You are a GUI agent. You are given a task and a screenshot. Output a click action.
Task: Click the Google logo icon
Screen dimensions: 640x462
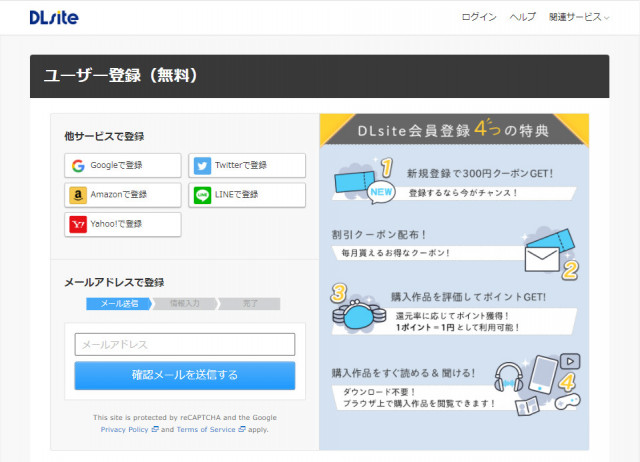[78, 166]
